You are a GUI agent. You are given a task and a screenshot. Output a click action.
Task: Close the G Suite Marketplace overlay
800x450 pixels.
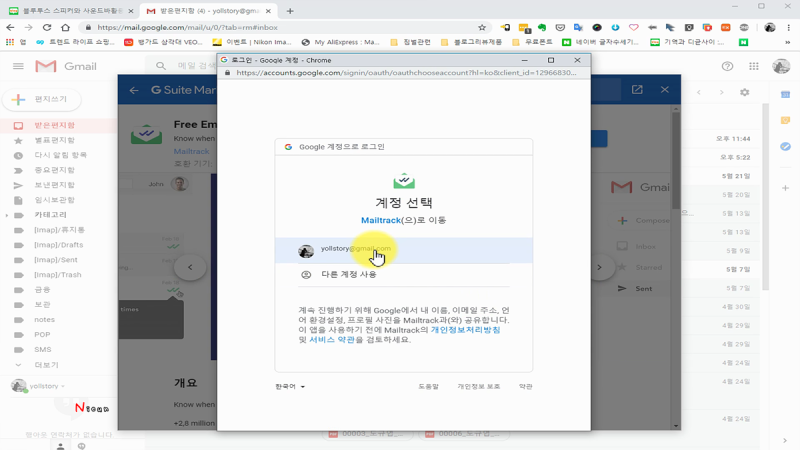point(664,90)
